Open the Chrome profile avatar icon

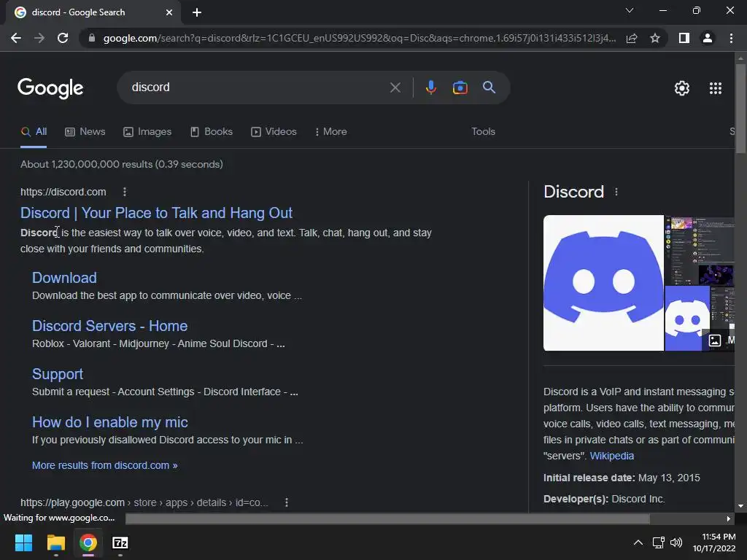pos(708,38)
